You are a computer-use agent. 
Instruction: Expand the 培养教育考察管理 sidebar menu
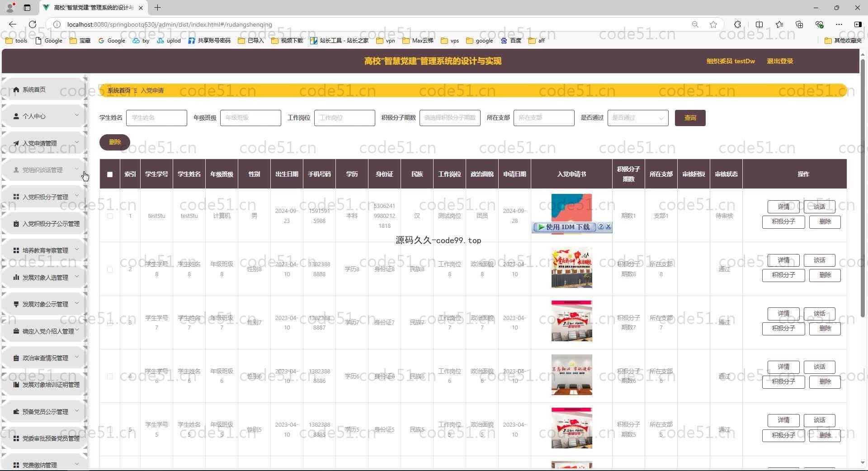click(76, 249)
